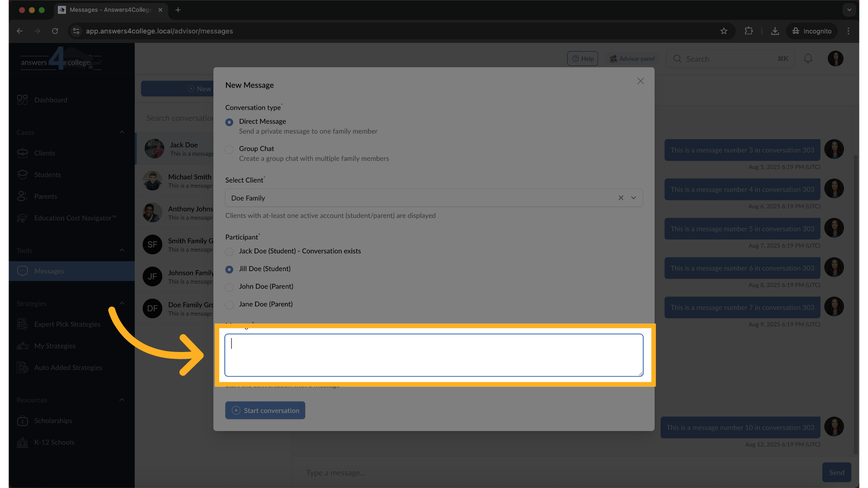Viewport: 868px width, 488px height.
Task: Select the Group Chat radio option
Action: [230, 149]
